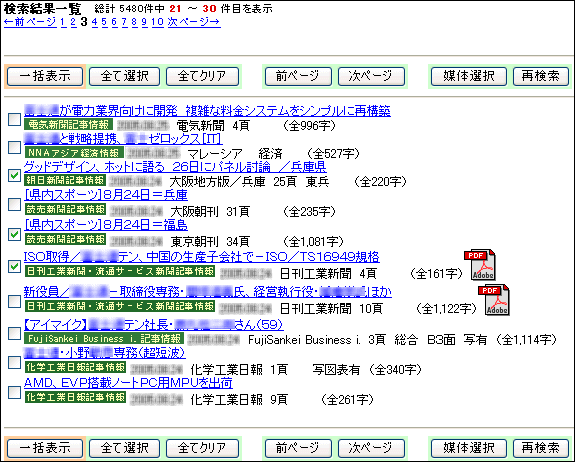Click 電気新聞記事情報 source label
The image size is (575, 462).
[69, 124]
